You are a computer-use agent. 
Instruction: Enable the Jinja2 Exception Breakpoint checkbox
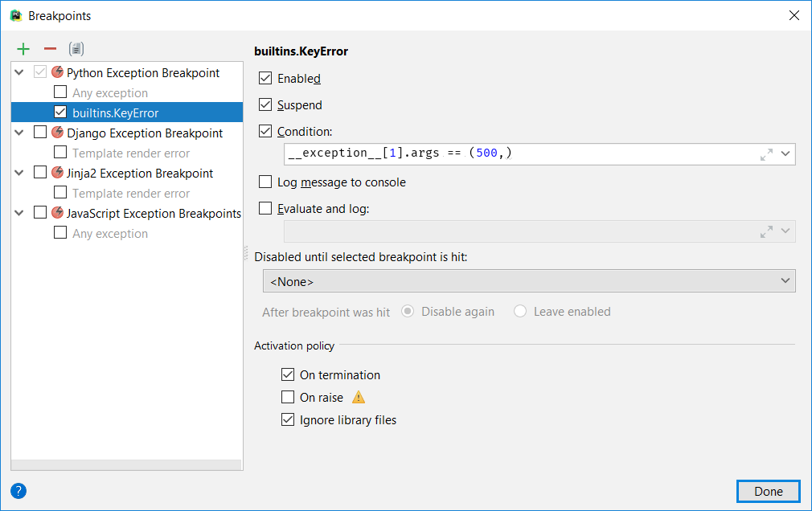click(x=40, y=173)
